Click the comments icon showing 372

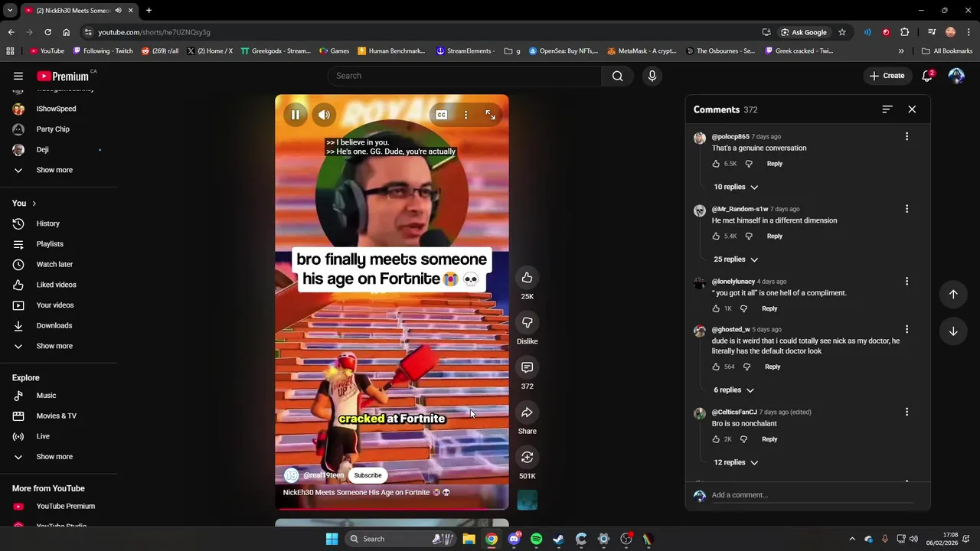point(527,367)
